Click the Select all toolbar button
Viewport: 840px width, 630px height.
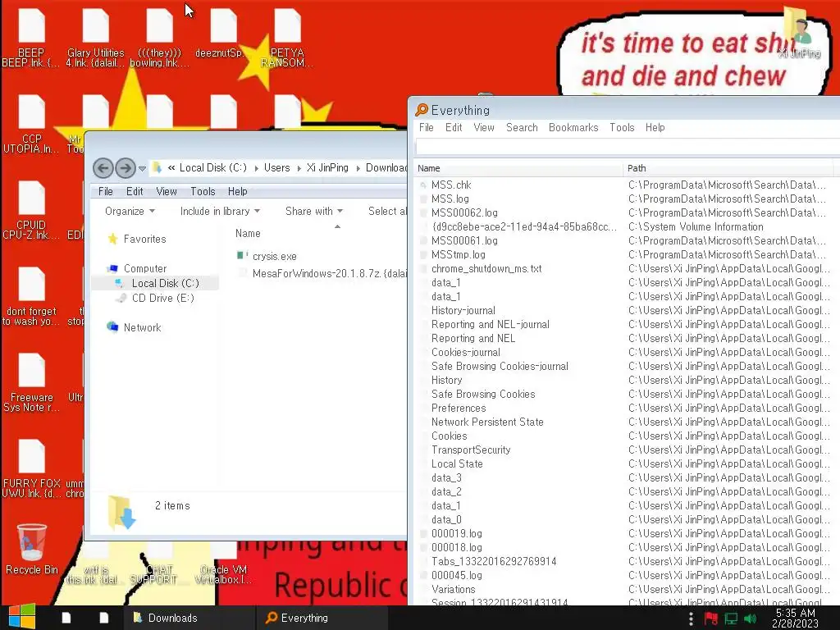pyautogui.click(x=387, y=211)
